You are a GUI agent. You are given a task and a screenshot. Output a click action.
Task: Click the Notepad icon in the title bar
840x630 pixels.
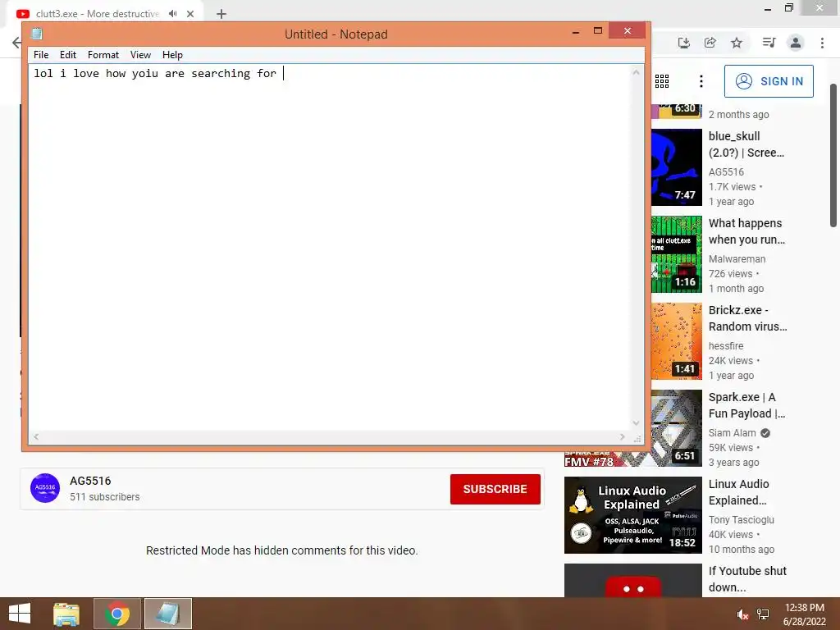point(36,34)
